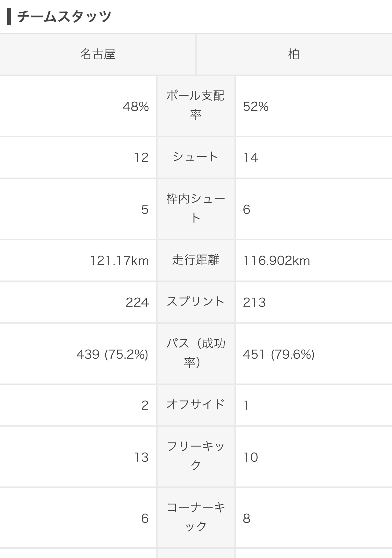Image resolution: width=392 pixels, height=558 pixels.
Task: Click Nagoya's 439 (75.2%) pass value
Action: tap(112, 354)
